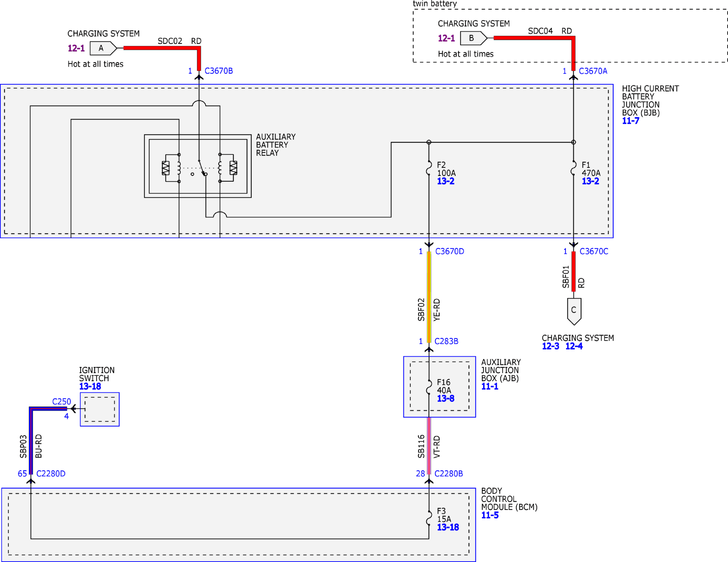Select the blue SBP03 BU-RD wire
Screen dimensions: 728x562
tap(31, 441)
